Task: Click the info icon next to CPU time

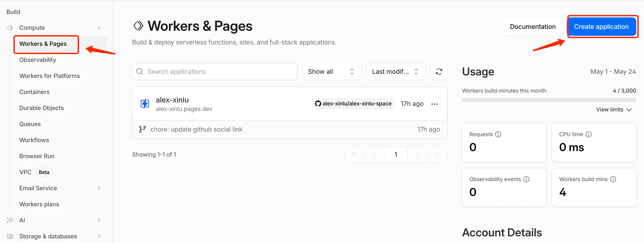Action: pos(589,134)
